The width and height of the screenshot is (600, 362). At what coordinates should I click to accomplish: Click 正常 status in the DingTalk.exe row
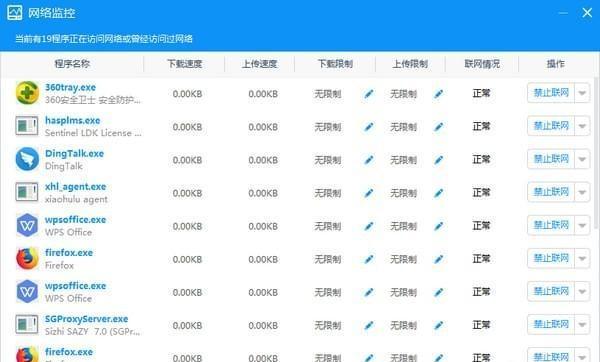point(481,159)
